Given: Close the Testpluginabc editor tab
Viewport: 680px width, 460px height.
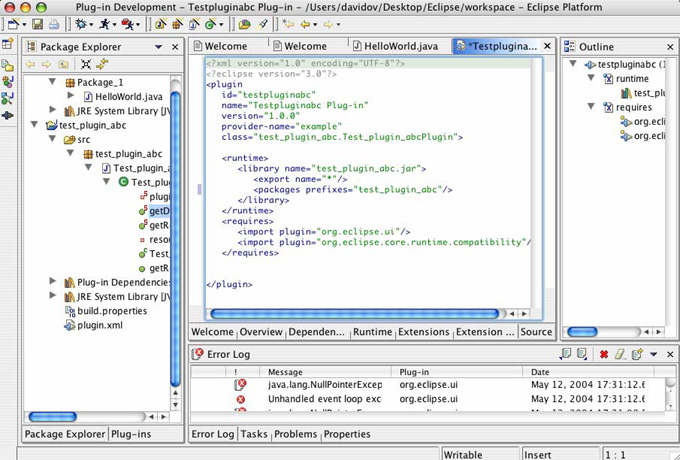Looking at the screenshot, I should [546, 46].
